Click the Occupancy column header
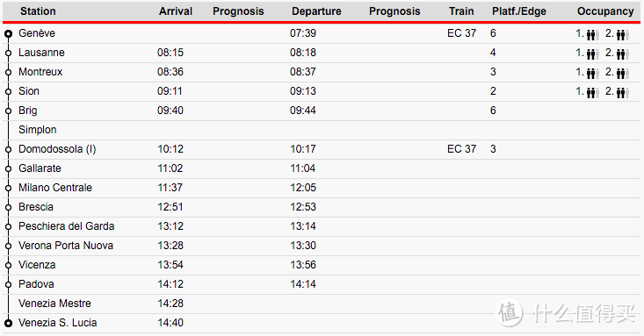 605,11
